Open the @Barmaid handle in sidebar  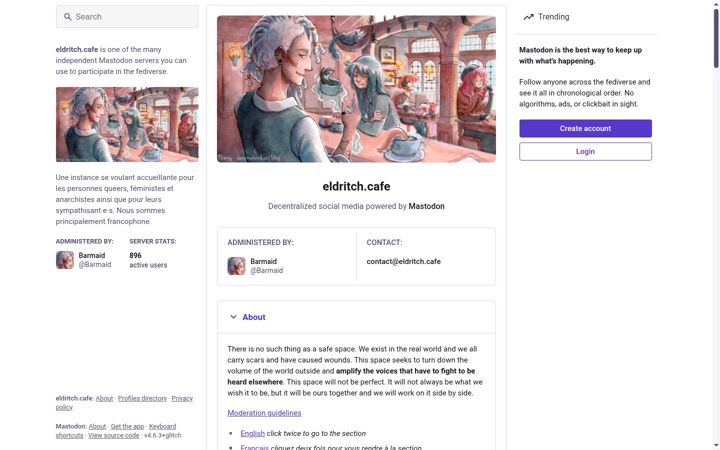pos(95,264)
